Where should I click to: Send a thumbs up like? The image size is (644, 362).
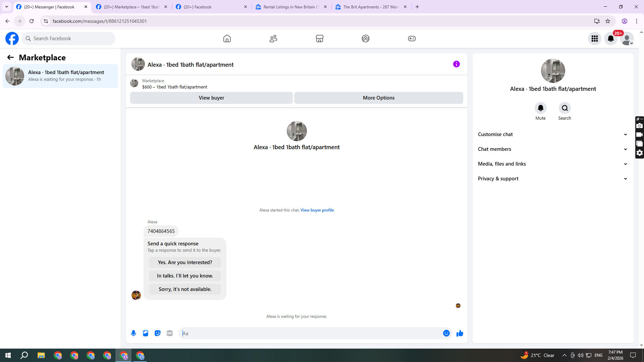tap(460, 333)
